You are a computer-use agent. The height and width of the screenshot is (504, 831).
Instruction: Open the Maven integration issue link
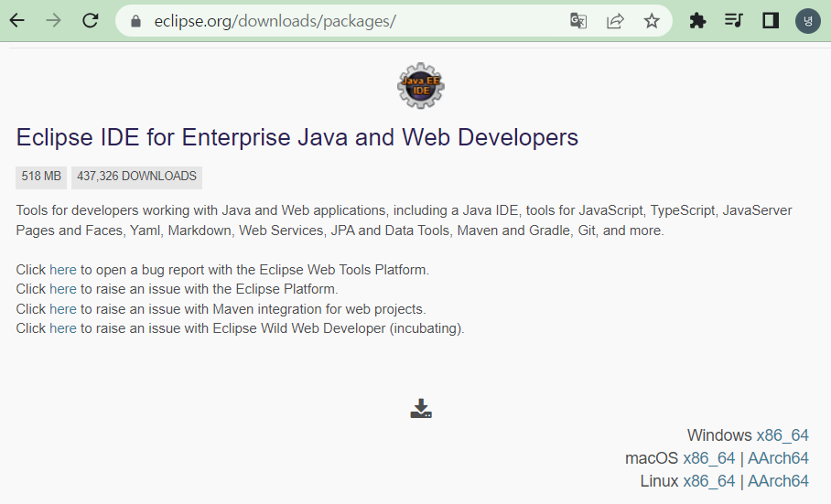(x=63, y=309)
